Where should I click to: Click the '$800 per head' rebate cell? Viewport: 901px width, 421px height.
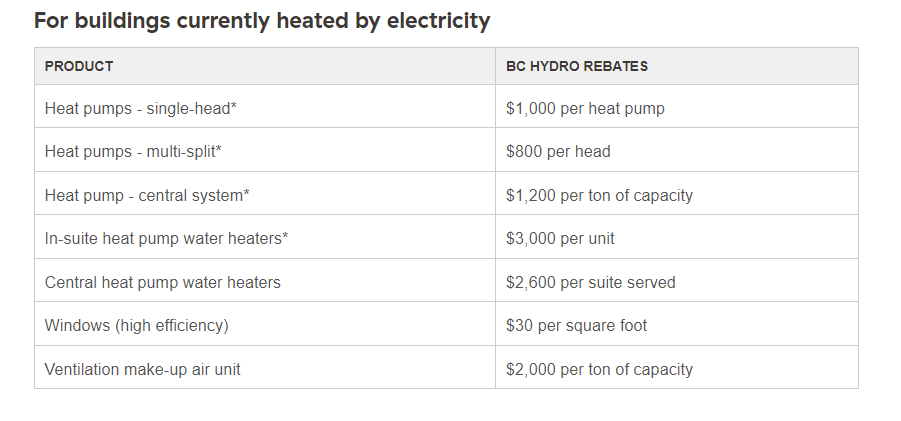[x=558, y=152]
